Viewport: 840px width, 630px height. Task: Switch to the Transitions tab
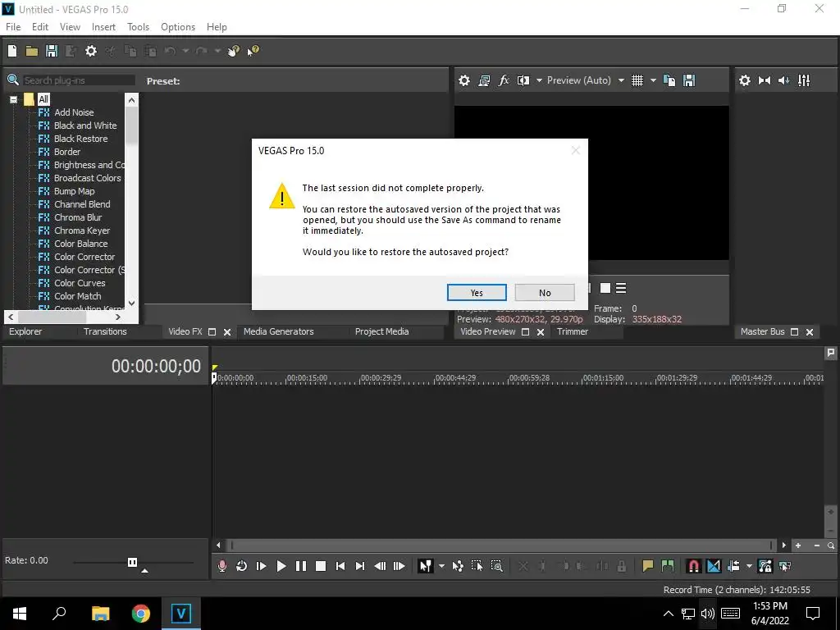[105, 331]
